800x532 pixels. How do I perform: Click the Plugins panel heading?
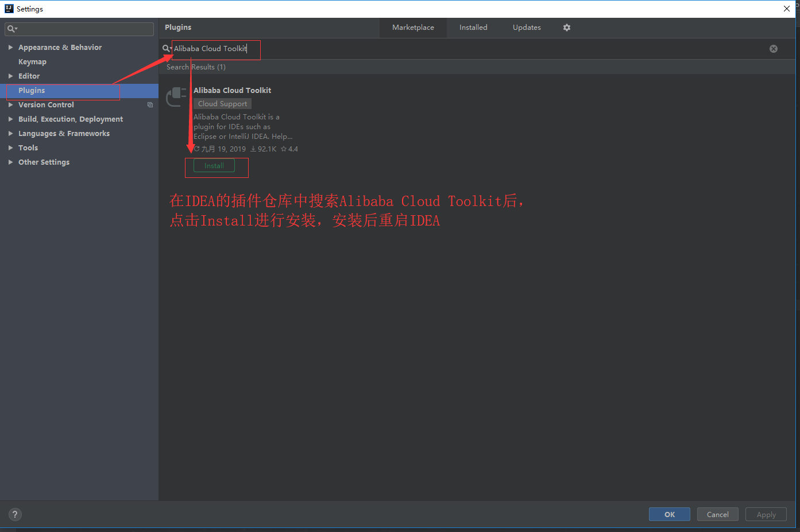point(178,28)
